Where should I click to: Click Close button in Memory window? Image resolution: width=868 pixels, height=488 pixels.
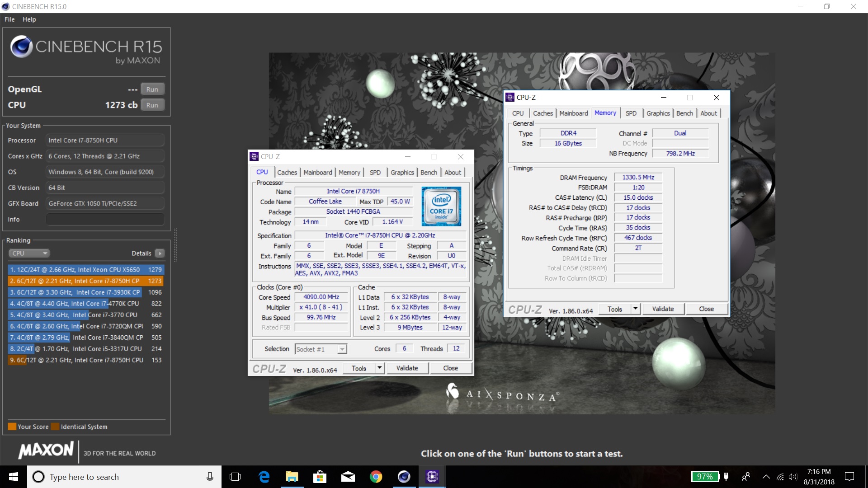pos(707,309)
